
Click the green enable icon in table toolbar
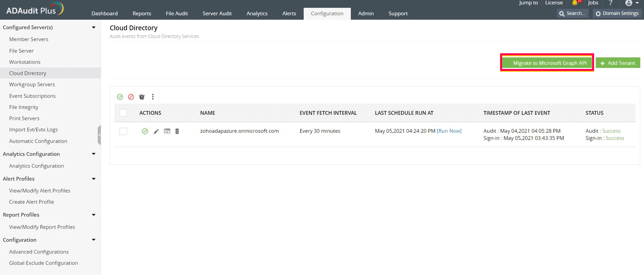click(120, 97)
